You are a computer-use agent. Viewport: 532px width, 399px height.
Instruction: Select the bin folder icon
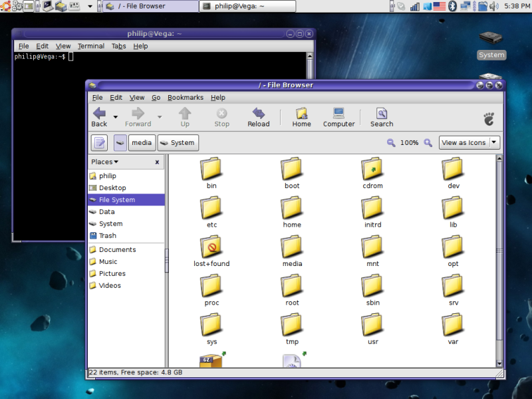click(211, 168)
